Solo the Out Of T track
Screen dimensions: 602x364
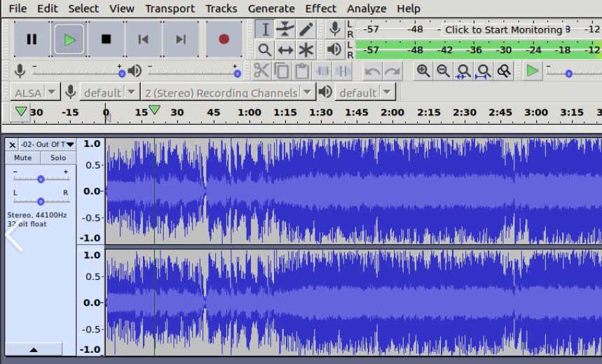58,157
